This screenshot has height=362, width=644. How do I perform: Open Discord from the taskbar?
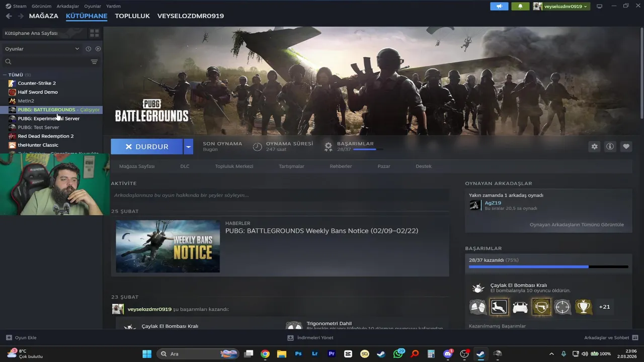(x=448, y=354)
